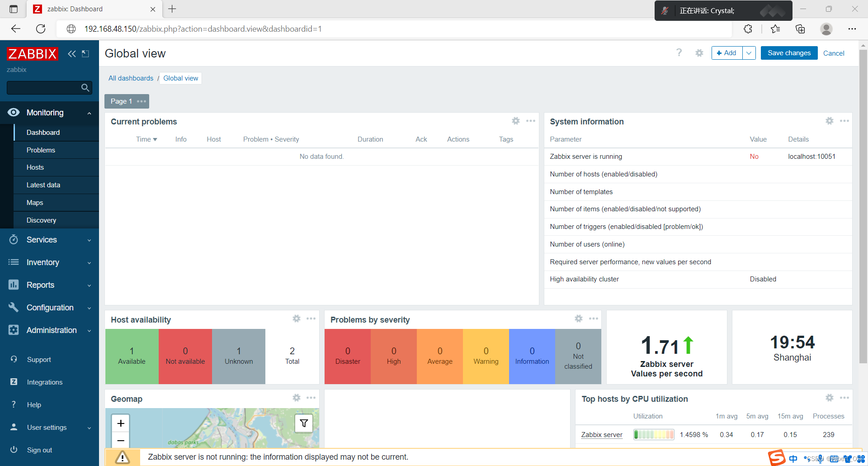Toggle kiosk mode icon beside collapse arrows

click(x=85, y=54)
